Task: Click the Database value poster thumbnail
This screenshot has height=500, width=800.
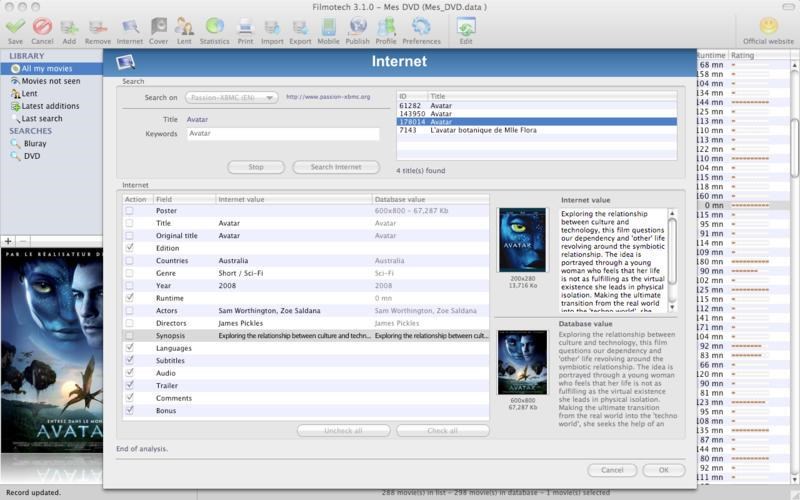Action: [x=522, y=362]
